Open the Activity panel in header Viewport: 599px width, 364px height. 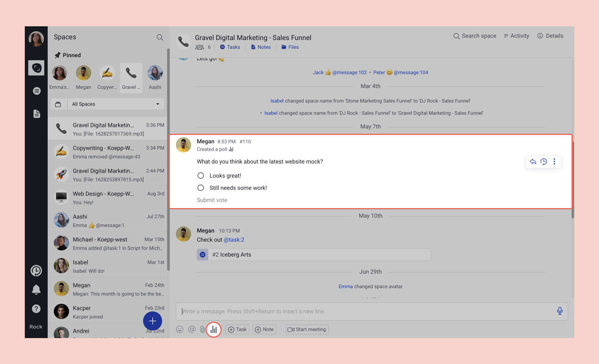516,36
